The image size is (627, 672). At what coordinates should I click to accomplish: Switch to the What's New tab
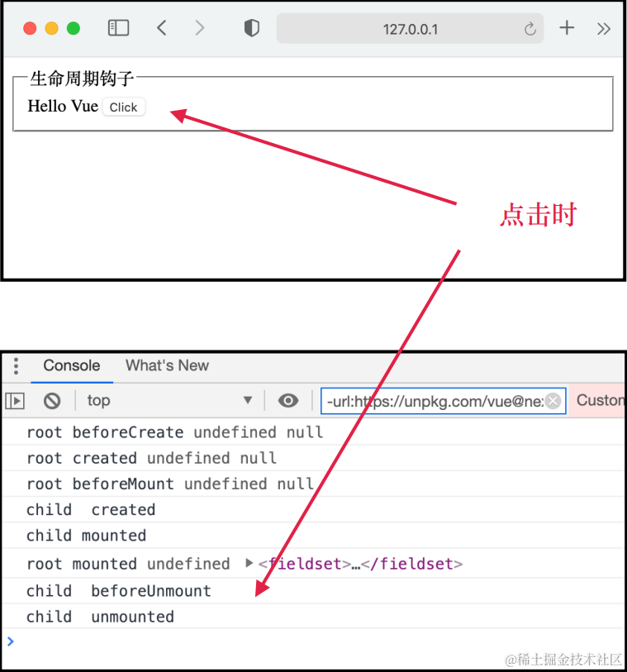coord(167,365)
